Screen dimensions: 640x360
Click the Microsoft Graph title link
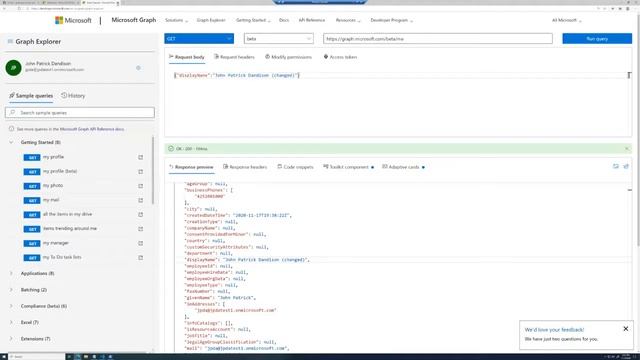point(133,20)
